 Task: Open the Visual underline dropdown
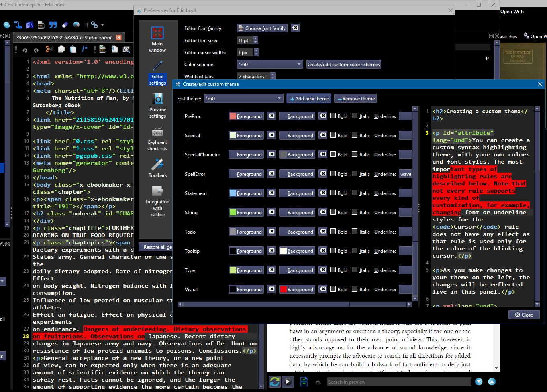(x=406, y=289)
